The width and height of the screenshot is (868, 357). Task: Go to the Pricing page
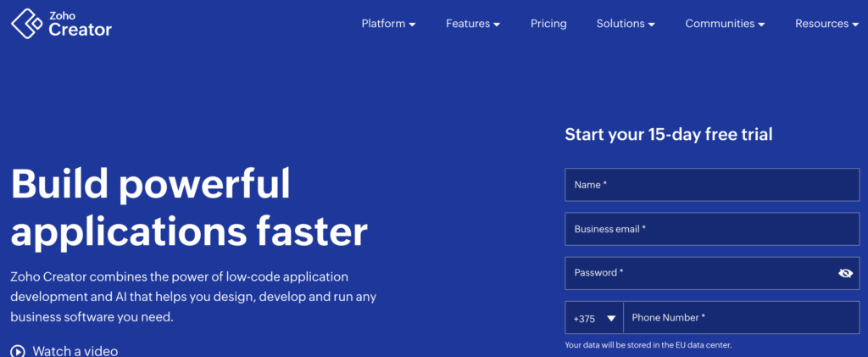pos(548,24)
